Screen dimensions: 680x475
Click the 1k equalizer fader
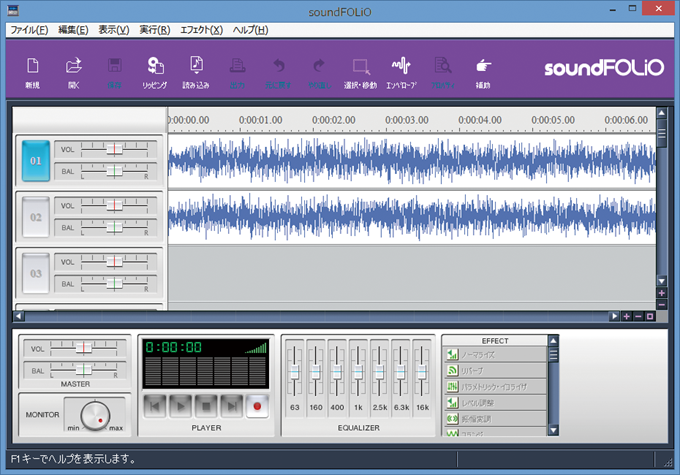(x=358, y=372)
